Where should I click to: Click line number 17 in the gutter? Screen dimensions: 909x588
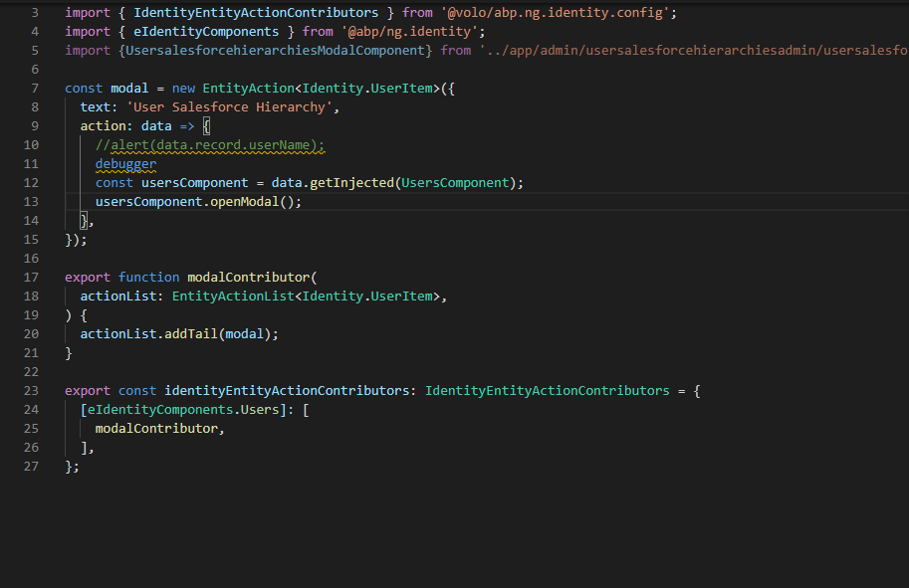pos(31,278)
